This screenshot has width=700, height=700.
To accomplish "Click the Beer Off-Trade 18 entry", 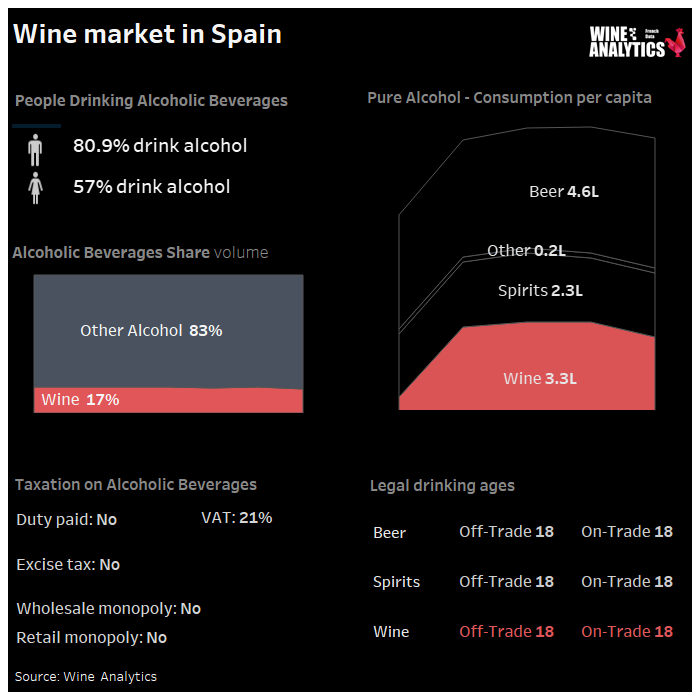I will click(506, 532).
